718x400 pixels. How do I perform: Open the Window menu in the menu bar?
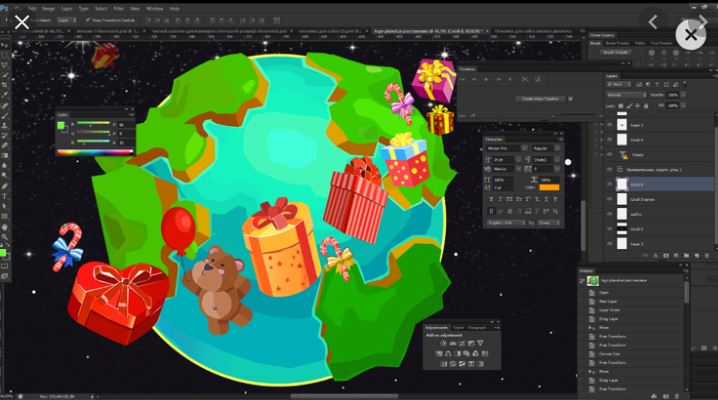pos(155,7)
